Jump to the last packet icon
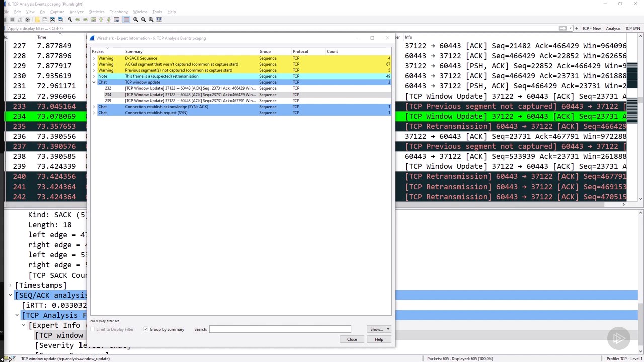Viewport: 644px width, 362px height. (x=109, y=19)
